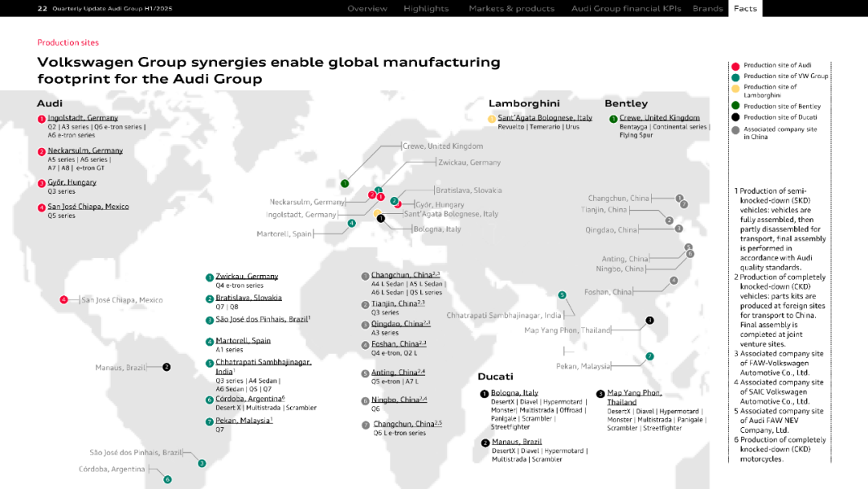Open the Audi Group financial KPIs tab

tap(625, 9)
